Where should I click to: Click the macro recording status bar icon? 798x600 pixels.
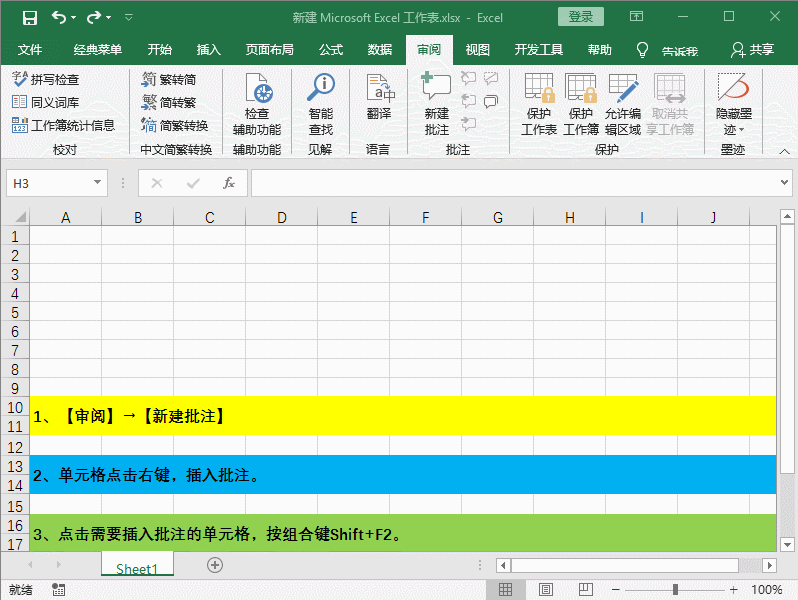point(59,589)
